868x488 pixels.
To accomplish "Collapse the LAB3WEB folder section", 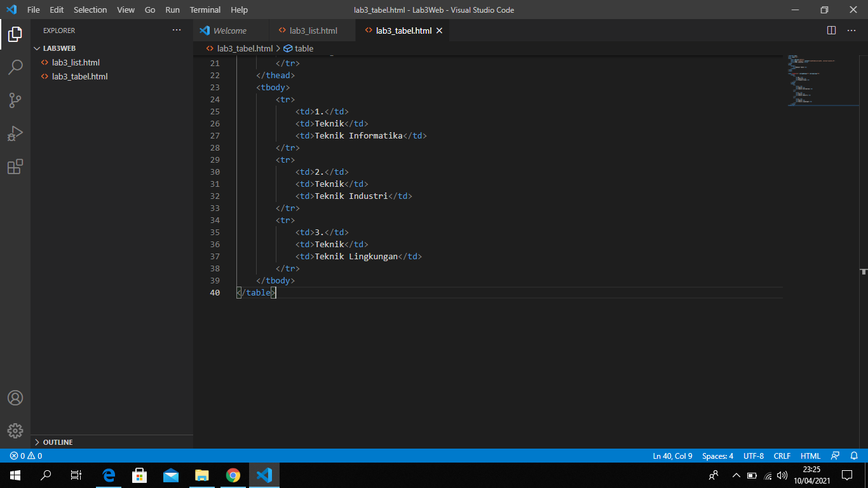I will (x=111, y=48).
